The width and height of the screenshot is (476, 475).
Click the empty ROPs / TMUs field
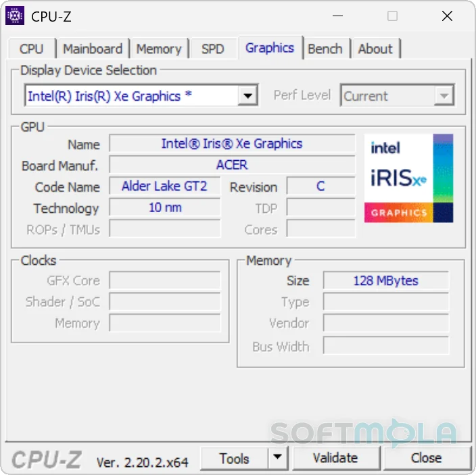click(x=164, y=228)
